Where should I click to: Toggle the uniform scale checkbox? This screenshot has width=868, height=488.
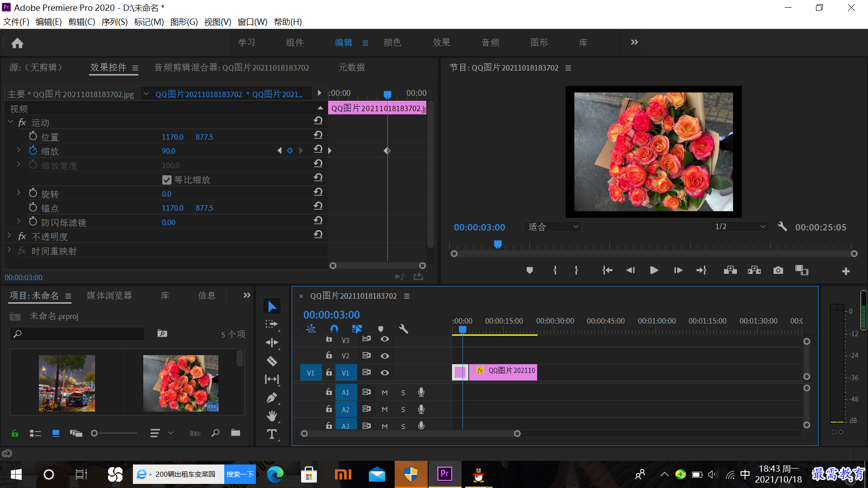[167, 180]
